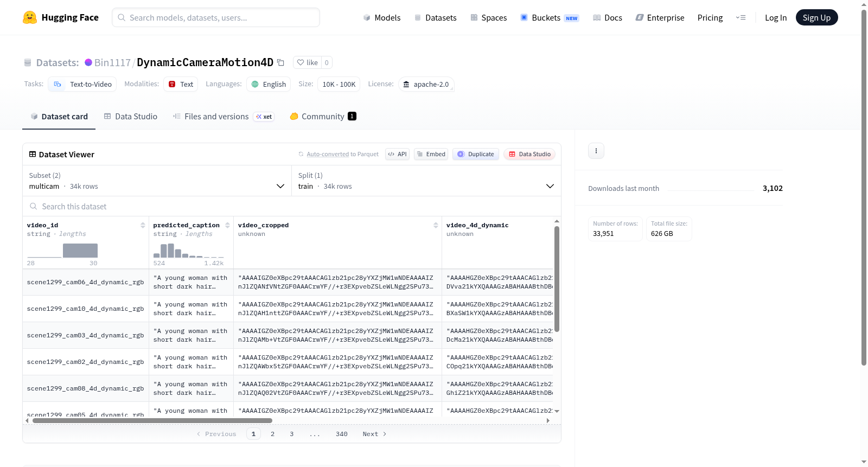This screenshot has width=868, height=467.
Task: Open the API button
Action: point(397,154)
